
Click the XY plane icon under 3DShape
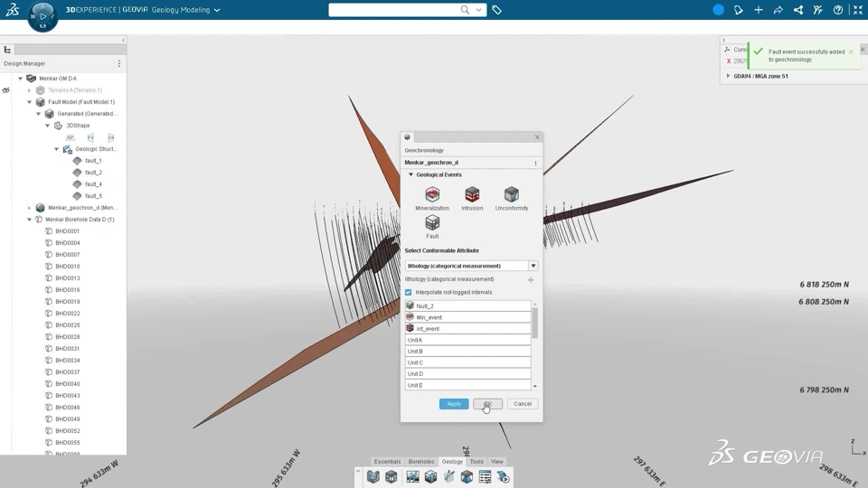click(71, 137)
